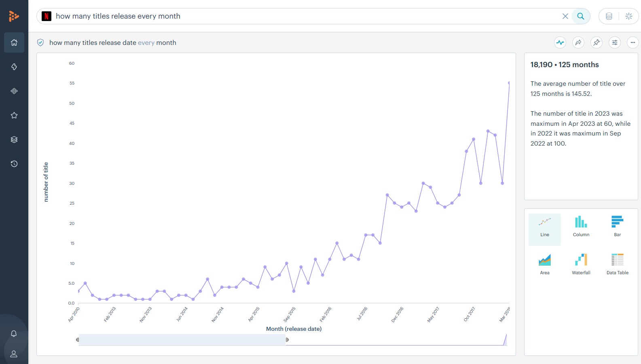This screenshot has height=364, width=641.
Task: Click the selected range bar under chart
Action: [x=182, y=340]
